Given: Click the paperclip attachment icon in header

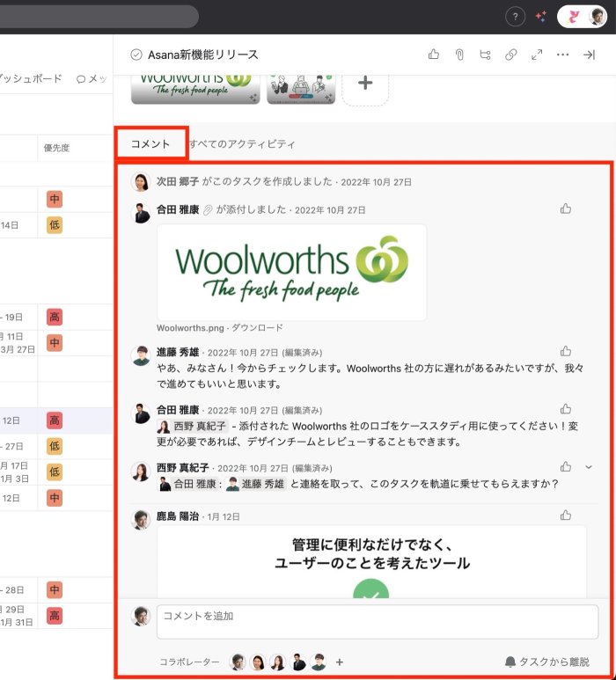Looking at the screenshot, I should tap(458, 55).
